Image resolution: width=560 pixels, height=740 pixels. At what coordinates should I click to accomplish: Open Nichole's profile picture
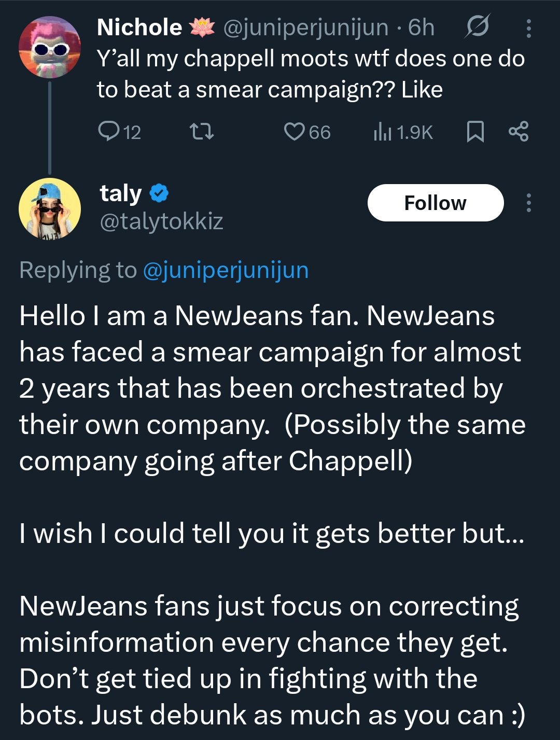coord(50,48)
